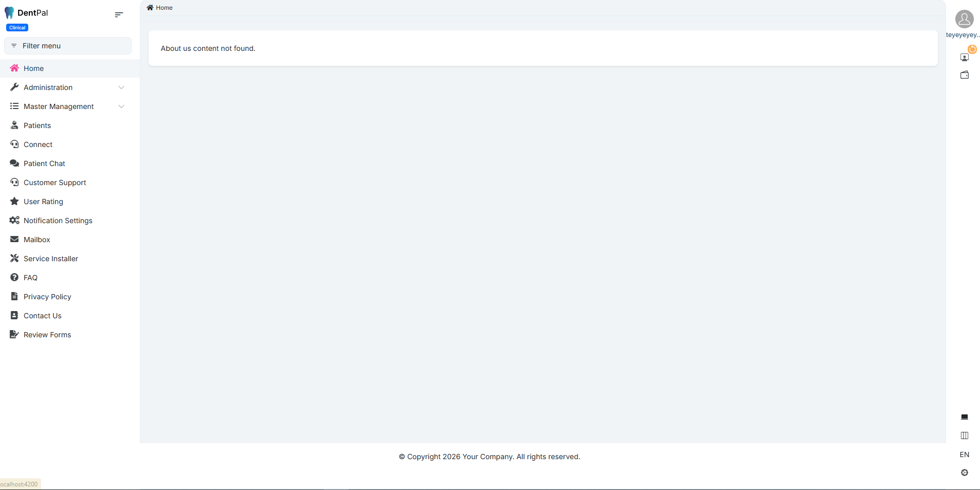The height and width of the screenshot is (490, 980).
Task: Click the DentPal tooth logo
Action: click(x=9, y=13)
